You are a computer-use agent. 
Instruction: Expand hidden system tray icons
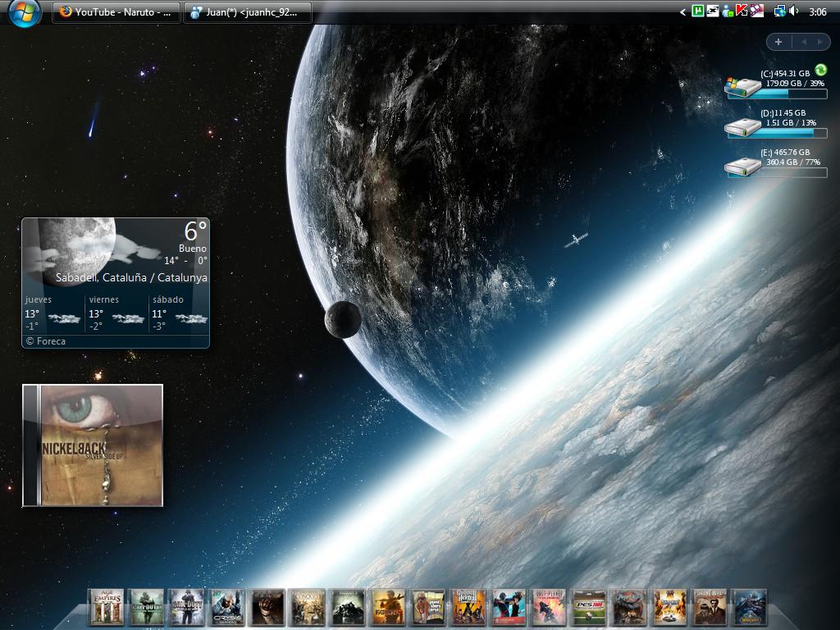pos(682,12)
